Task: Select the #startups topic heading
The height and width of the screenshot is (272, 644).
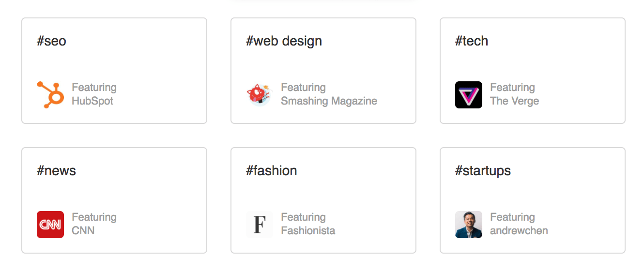Action: coord(483,171)
